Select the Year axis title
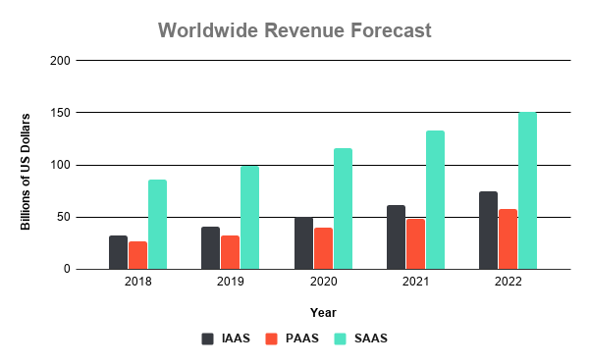Image resolution: width=589 pixels, height=364 pixels. (323, 313)
